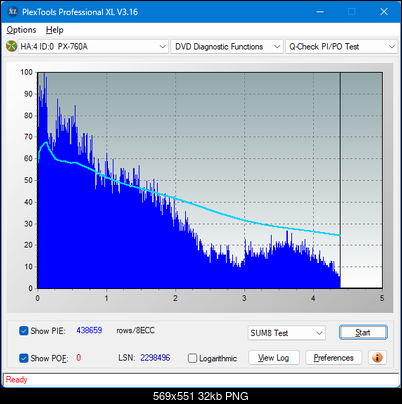Click the 100 label on the Y axis
The width and height of the screenshot is (402, 404).
[26, 72]
